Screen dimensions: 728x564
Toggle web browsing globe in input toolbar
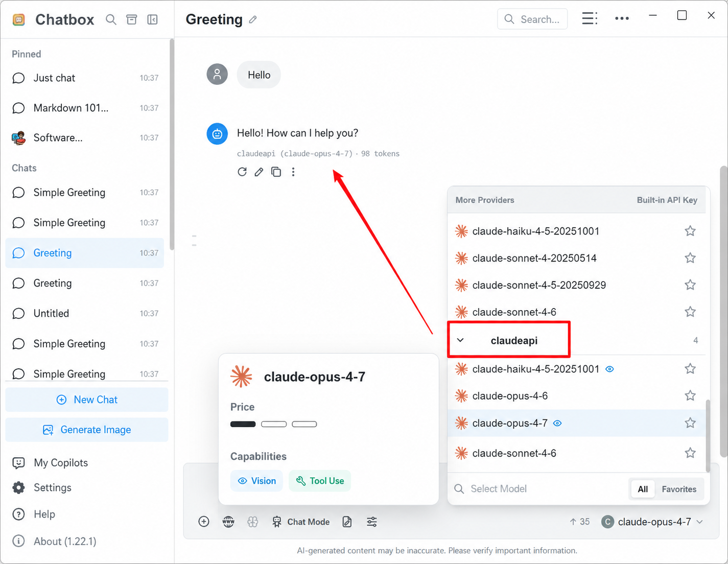tap(228, 522)
